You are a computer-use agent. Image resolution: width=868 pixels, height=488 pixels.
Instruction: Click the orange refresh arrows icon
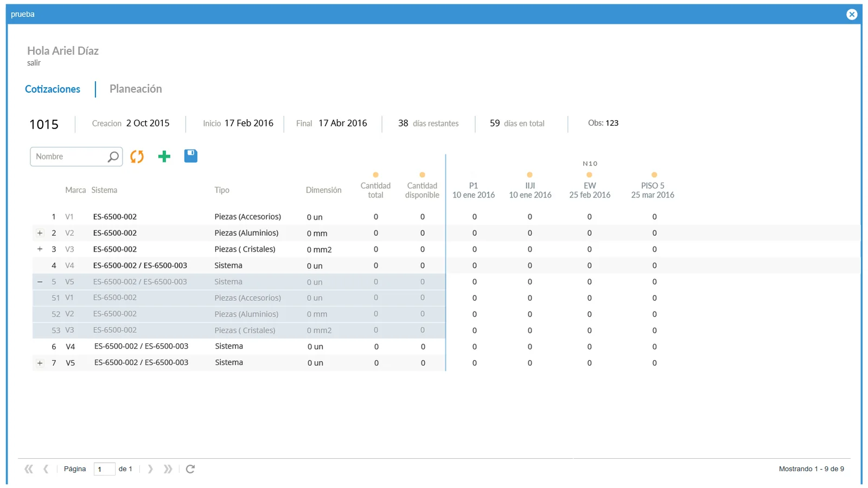point(137,157)
